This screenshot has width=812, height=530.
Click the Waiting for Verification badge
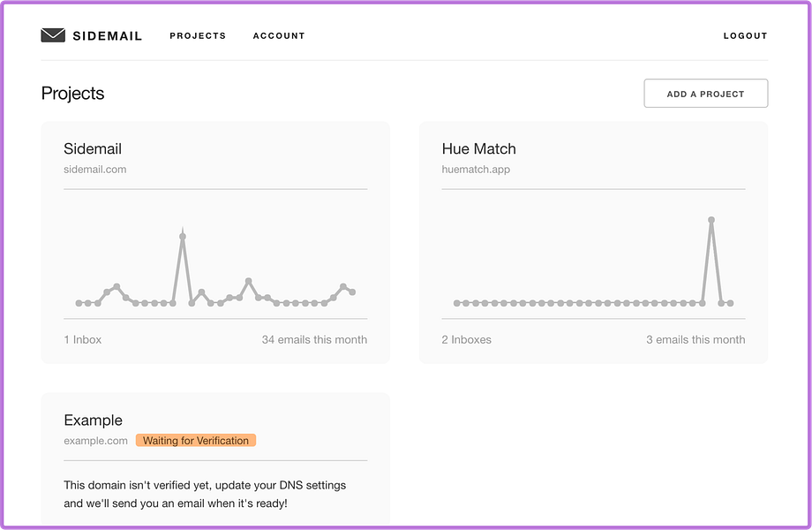point(196,441)
